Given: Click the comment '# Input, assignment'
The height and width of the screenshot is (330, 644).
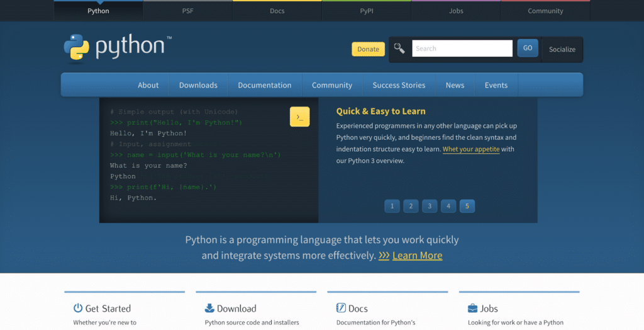Looking at the screenshot, I should tap(151, 144).
